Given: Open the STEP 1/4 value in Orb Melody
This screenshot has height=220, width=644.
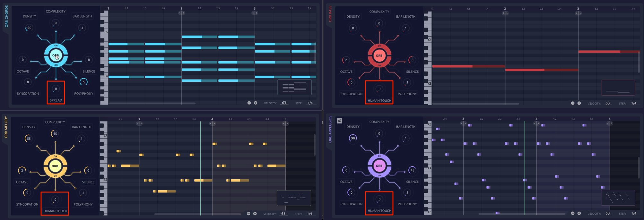Looking at the screenshot, I should (x=309, y=214).
